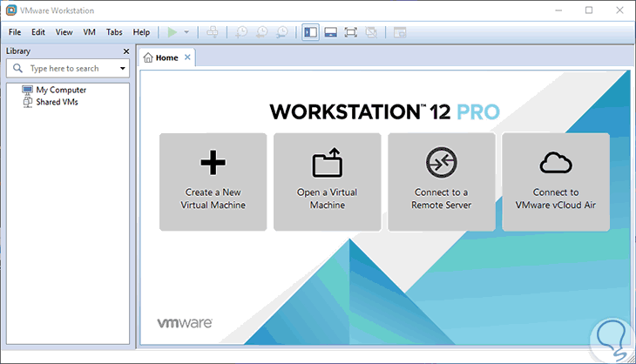This screenshot has height=364, width=636.
Task: Close the Library panel
Action: (126, 51)
